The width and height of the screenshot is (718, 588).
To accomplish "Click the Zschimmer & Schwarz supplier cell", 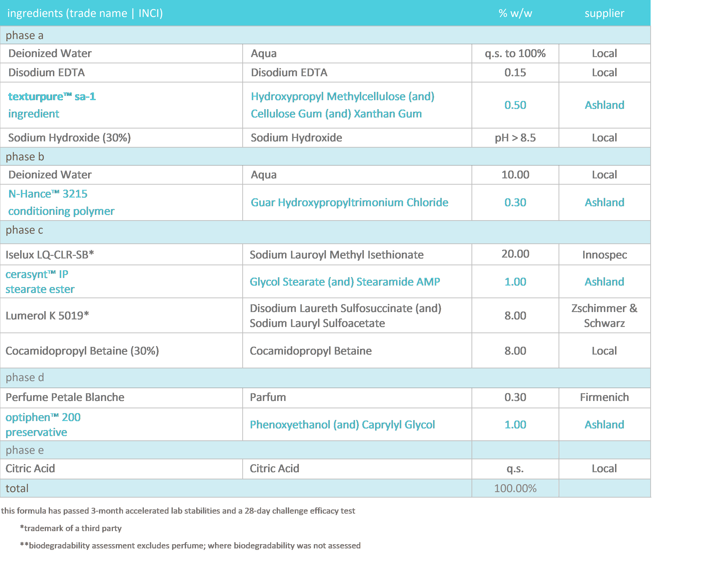I will click(604, 315).
